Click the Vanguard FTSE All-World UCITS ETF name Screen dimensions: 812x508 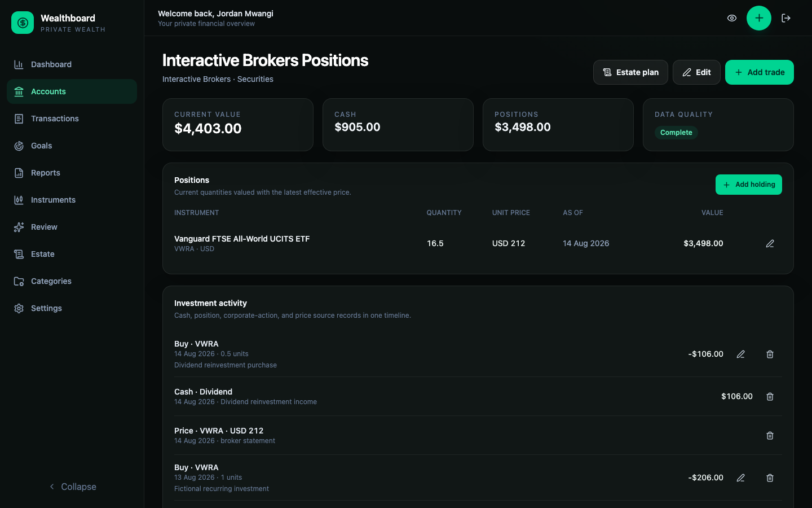pos(242,239)
